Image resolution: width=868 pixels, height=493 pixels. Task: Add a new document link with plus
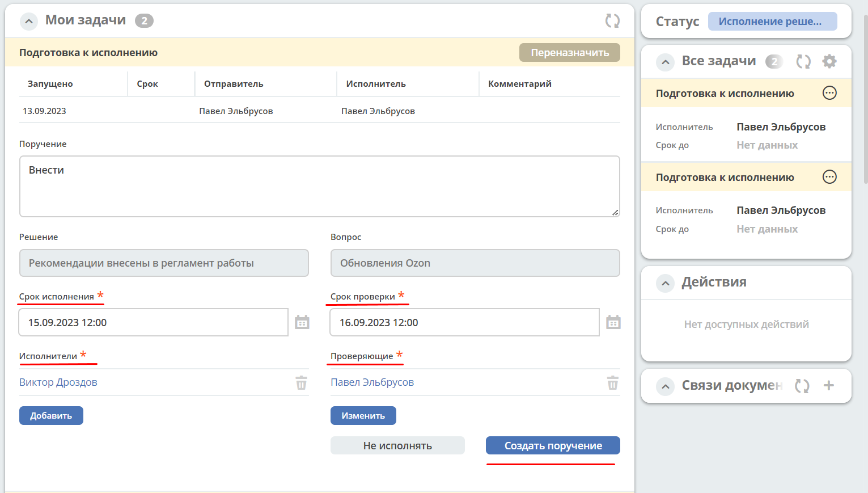[x=829, y=386]
